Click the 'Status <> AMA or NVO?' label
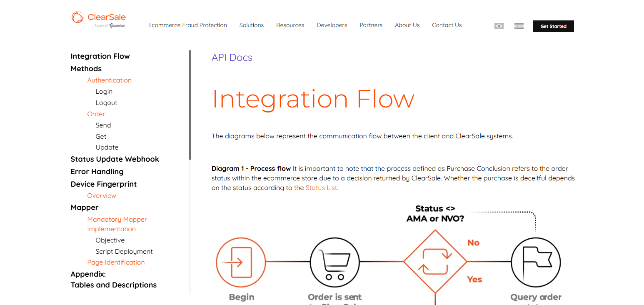Image resolution: width=644 pixels, height=305 pixels. 435,213
